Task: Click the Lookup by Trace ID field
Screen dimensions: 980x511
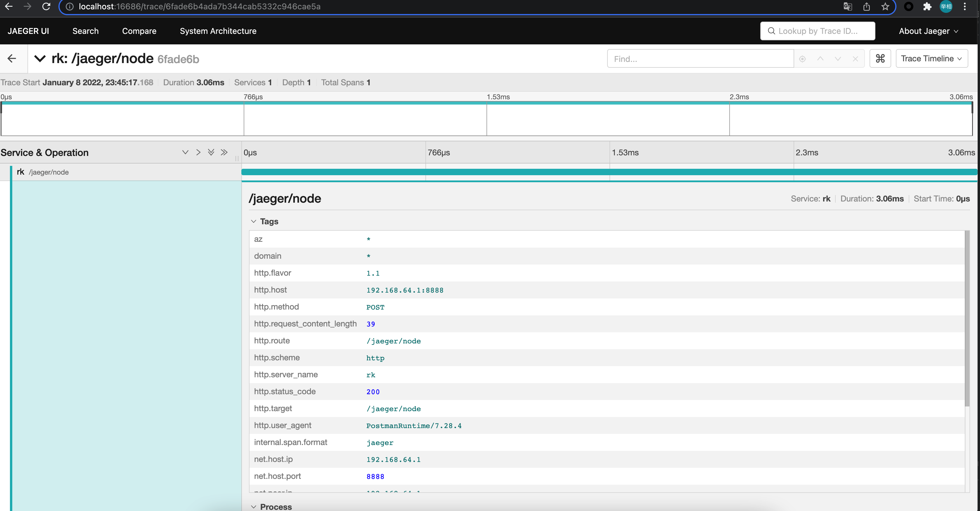Action: pos(818,31)
